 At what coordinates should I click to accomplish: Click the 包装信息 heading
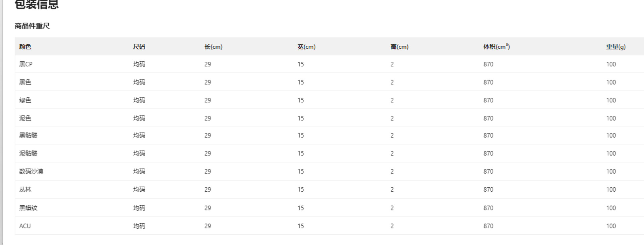coord(37,5)
